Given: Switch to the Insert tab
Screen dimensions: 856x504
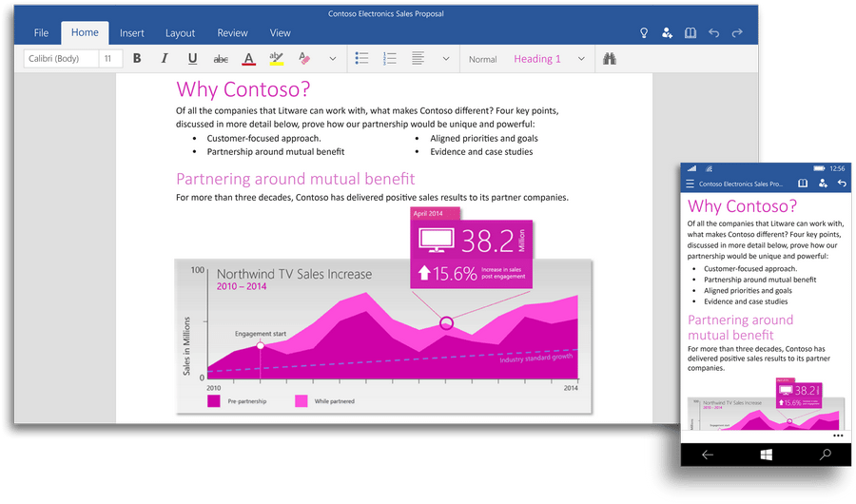Looking at the screenshot, I should pyautogui.click(x=132, y=33).
